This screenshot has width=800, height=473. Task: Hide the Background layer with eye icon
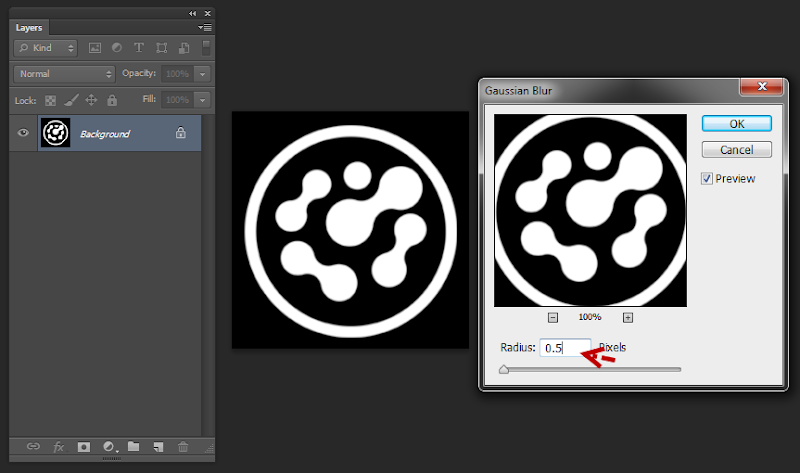pyautogui.click(x=23, y=133)
